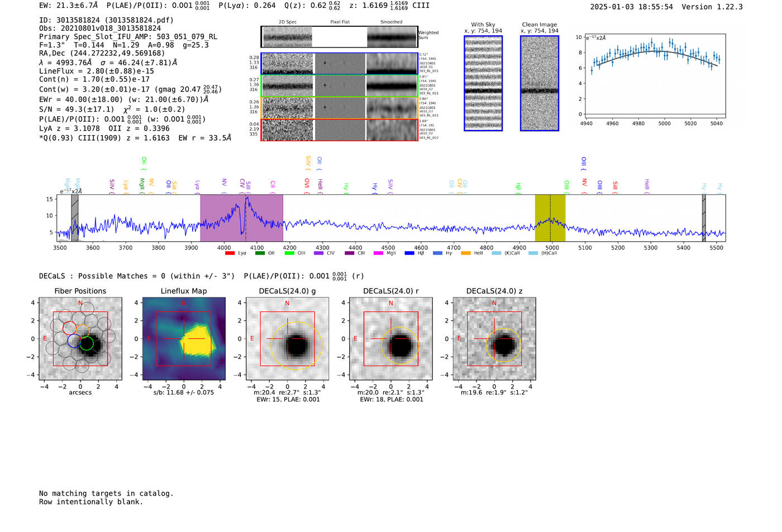Open the Fiber Positions cutout image

pyautogui.click(x=80, y=339)
